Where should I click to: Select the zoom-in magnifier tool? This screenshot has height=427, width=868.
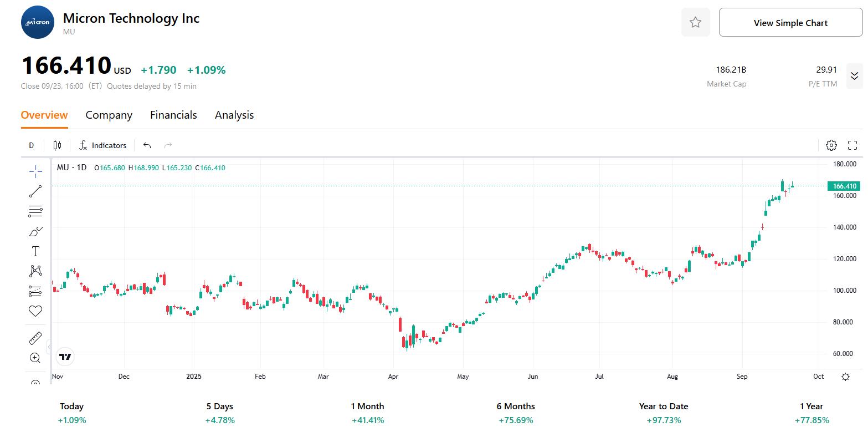point(34,358)
